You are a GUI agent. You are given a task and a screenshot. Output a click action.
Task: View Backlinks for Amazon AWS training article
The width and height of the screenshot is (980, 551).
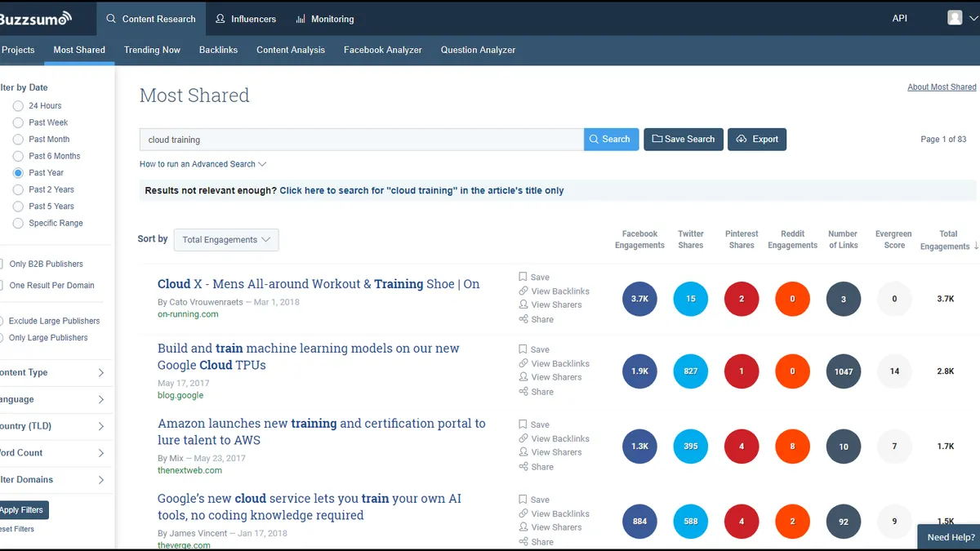click(x=554, y=438)
